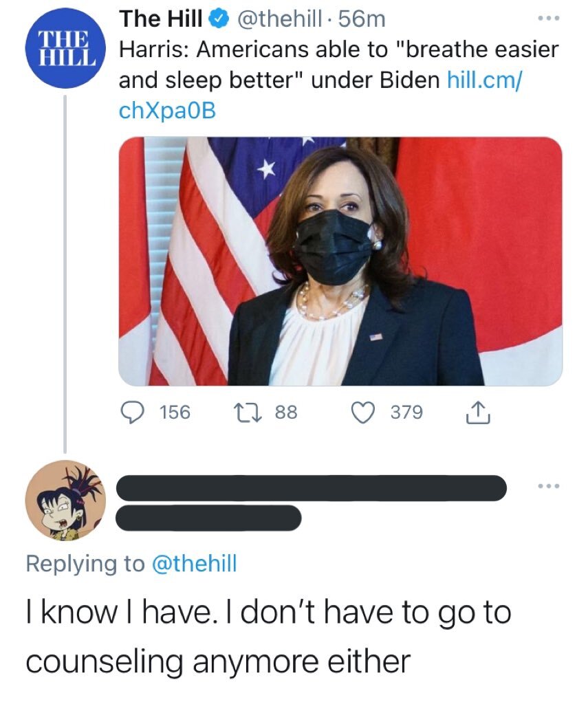
Task: Open the masked woman photo
Action: [340, 261]
